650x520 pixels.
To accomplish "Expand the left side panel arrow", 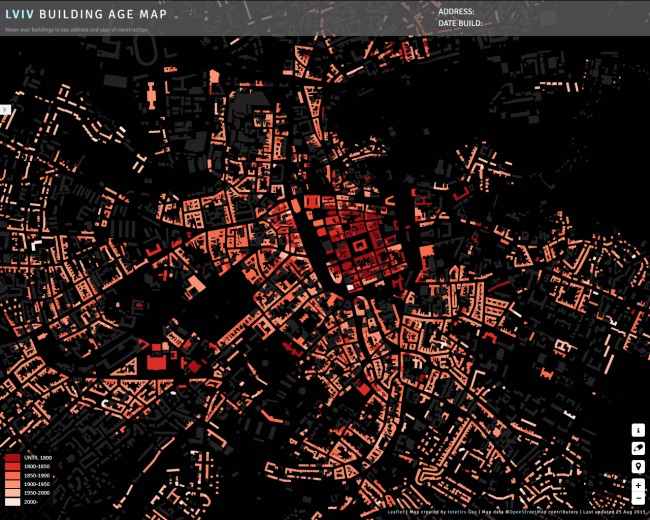I will [x=4, y=109].
